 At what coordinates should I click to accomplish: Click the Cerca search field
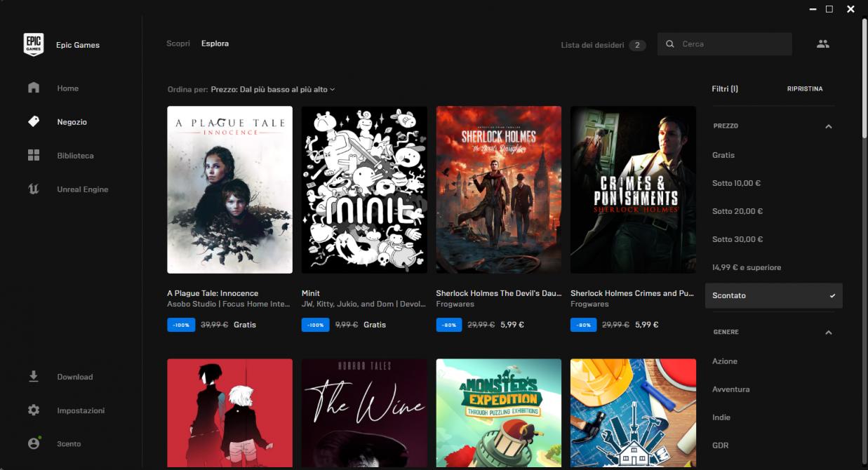[x=730, y=44]
